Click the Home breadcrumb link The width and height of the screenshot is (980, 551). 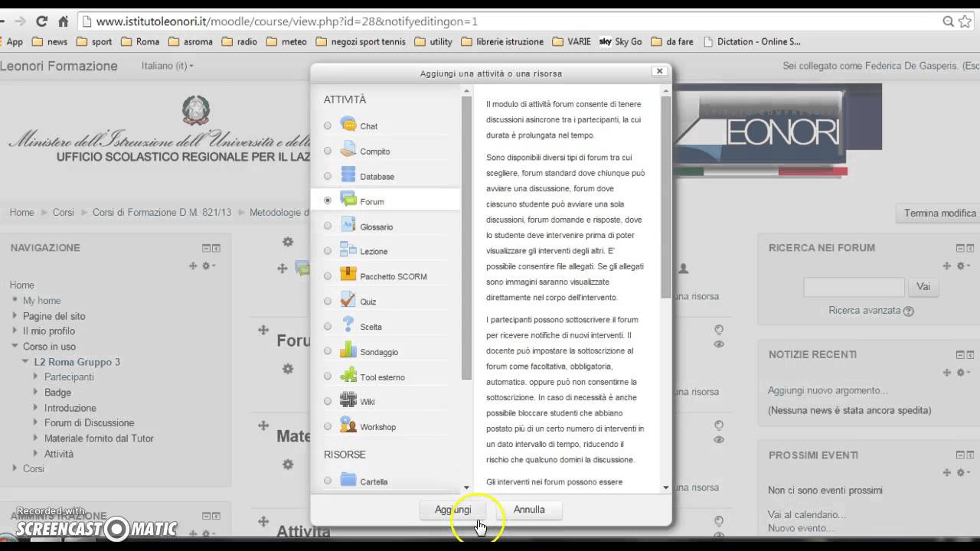(21, 212)
